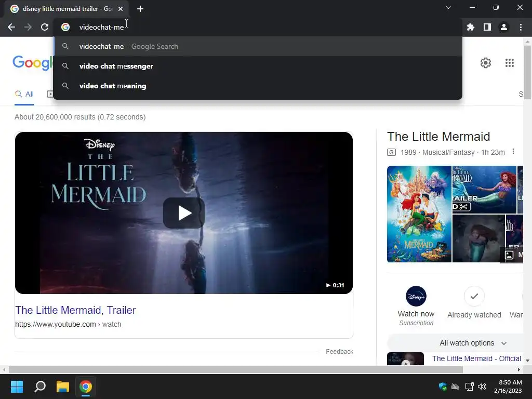The image size is (532, 399).
Task: Click the vertical scrollbar thumb
Action: click(527, 72)
